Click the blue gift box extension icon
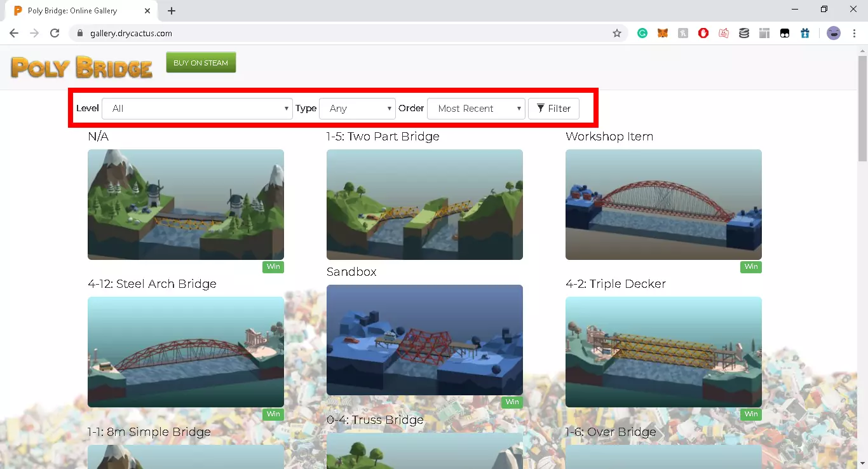 pyautogui.click(x=805, y=33)
